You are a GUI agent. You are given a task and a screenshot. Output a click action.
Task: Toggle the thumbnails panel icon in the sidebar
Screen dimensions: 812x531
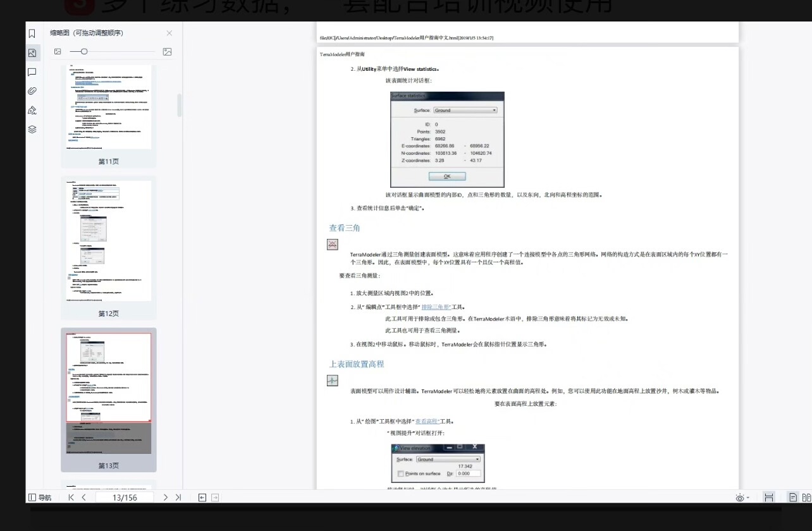click(x=32, y=53)
